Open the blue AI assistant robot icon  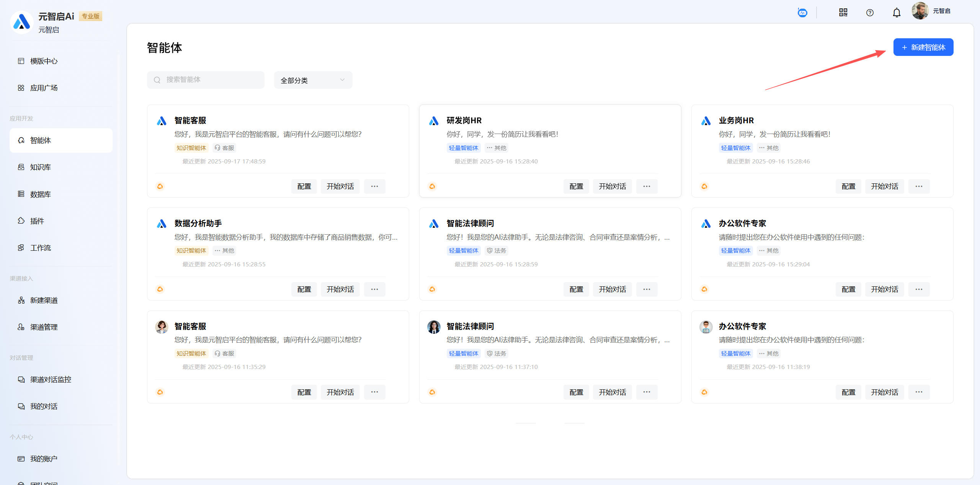tap(802, 13)
